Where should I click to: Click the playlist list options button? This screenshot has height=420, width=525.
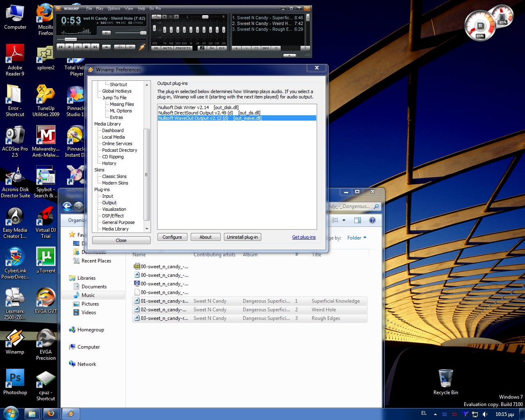coord(276,48)
